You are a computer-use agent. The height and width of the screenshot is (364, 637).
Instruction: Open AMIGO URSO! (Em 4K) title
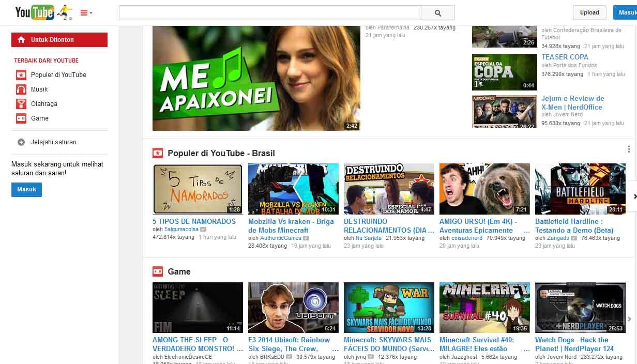[x=484, y=226]
